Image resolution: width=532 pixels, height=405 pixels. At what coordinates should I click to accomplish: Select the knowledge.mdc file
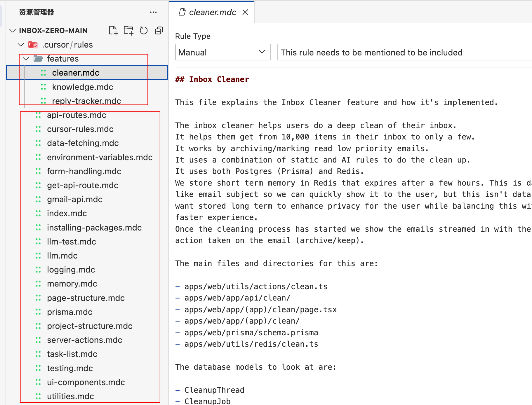click(x=83, y=87)
